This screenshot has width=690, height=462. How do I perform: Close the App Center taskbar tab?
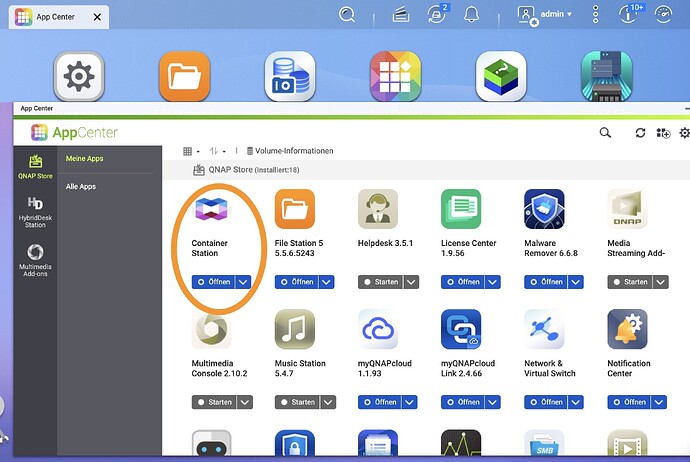click(x=97, y=17)
